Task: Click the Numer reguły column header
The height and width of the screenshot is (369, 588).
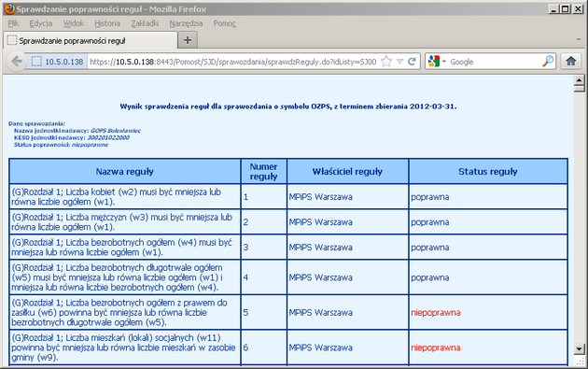Action: tap(263, 172)
